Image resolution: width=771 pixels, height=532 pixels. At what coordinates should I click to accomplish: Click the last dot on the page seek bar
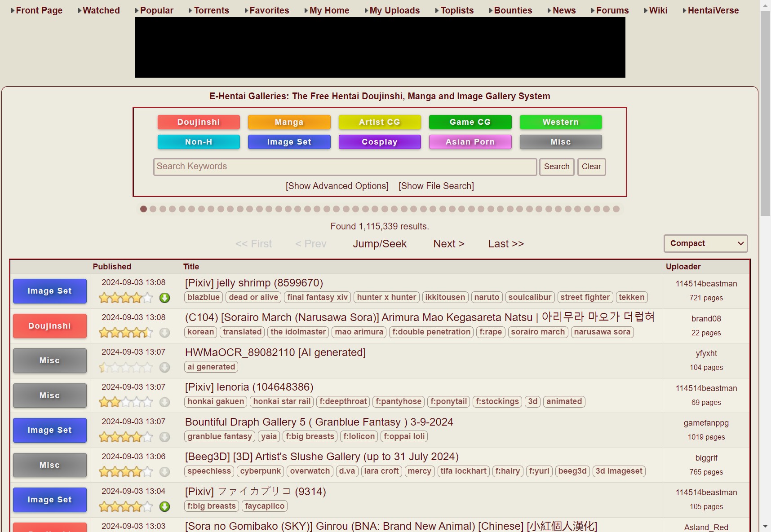(616, 209)
